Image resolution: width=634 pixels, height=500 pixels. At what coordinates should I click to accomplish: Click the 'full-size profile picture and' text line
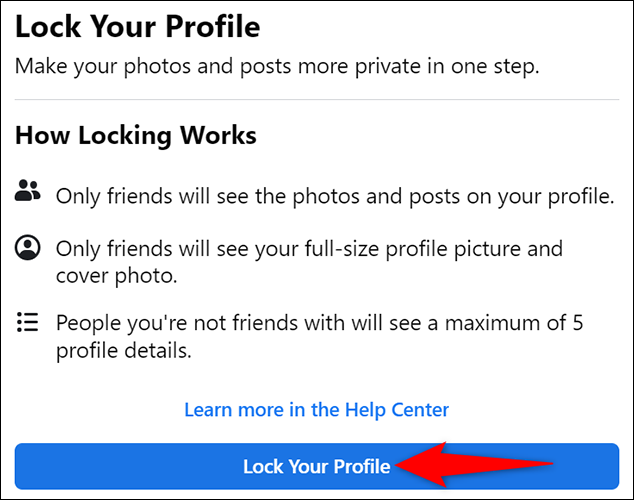(309, 249)
